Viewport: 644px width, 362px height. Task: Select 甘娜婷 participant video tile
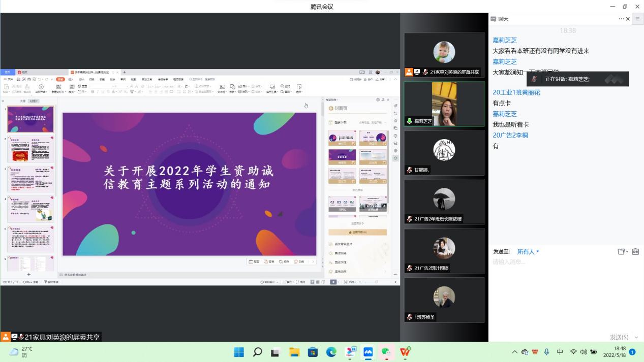(x=444, y=153)
